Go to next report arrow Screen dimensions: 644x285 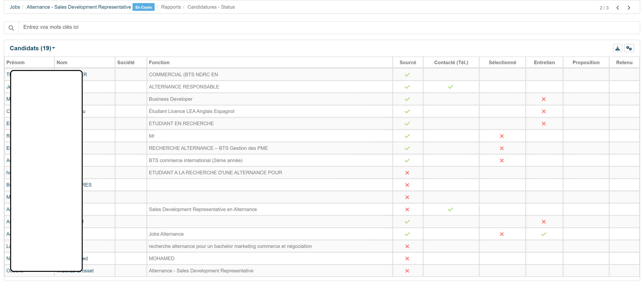pyautogui.click(x=629, y=8)
